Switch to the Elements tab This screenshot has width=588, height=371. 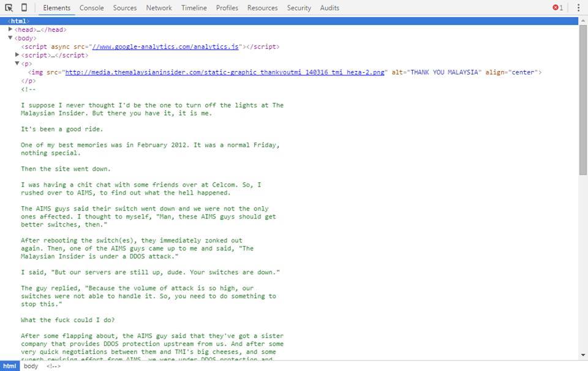click(56, 7)
